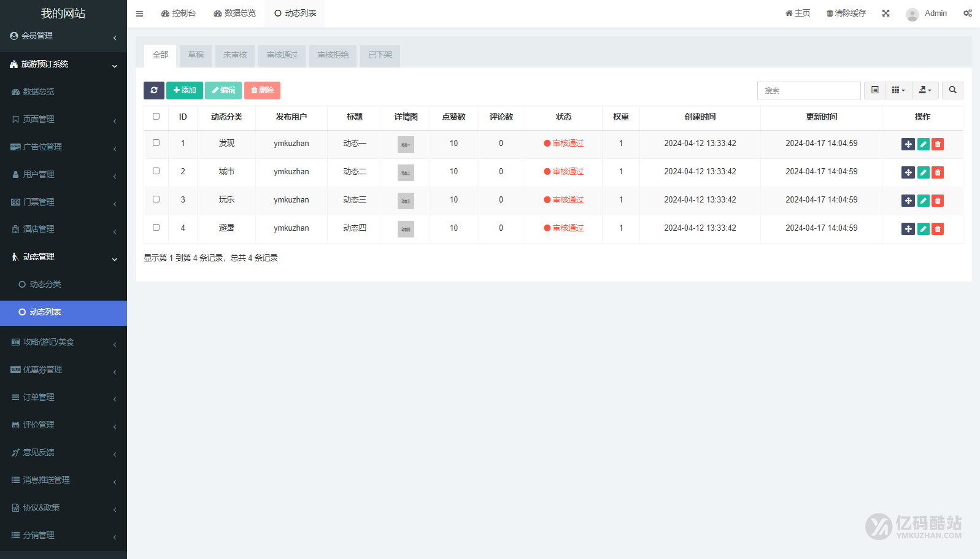Viewport: 980px width, 559px height.
Task: Click 清除缓存 in the header
Action: [846, 13]
